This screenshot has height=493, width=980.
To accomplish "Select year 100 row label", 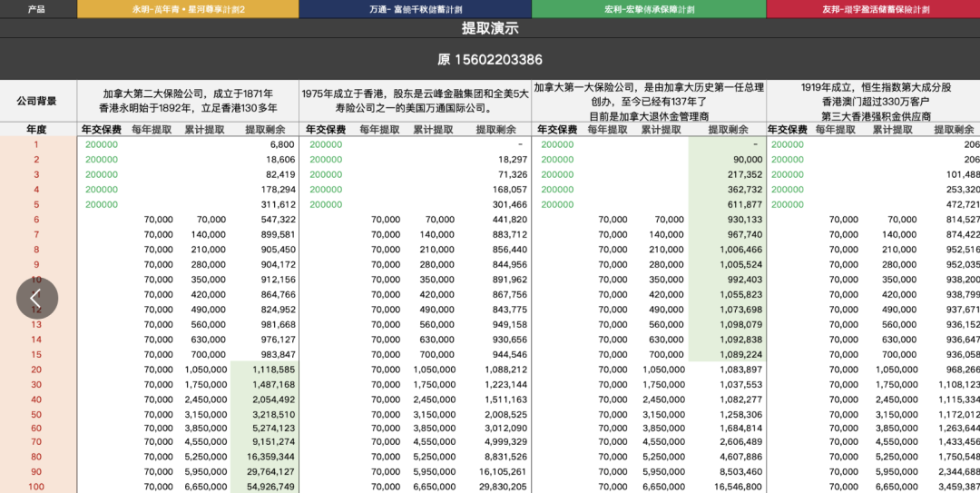I will 37,487.
